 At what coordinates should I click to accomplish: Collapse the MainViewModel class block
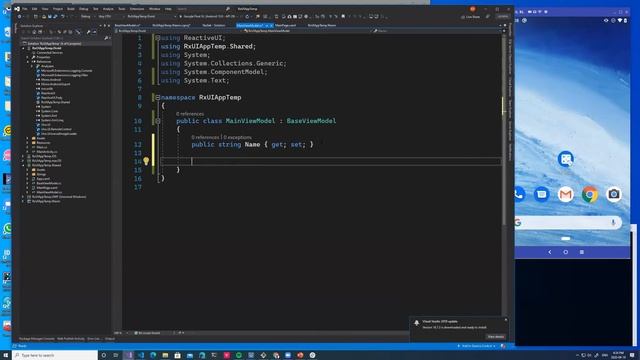[x=158, y=121]
